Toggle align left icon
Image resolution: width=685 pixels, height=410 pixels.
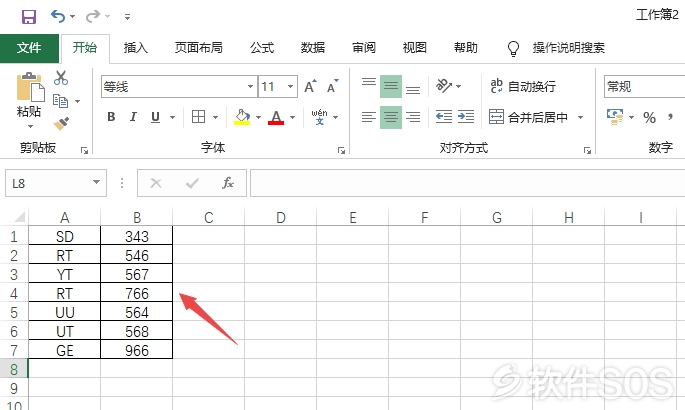[369, 117]
